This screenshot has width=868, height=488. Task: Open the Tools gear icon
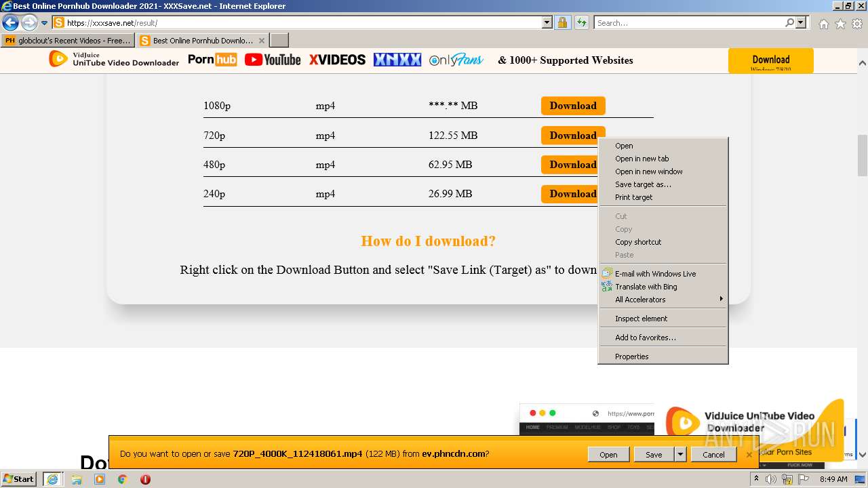(x=857, y=24)
